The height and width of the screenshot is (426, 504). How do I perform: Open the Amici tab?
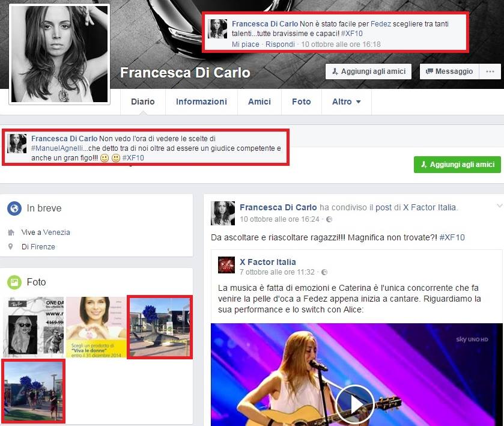(260, 102)
